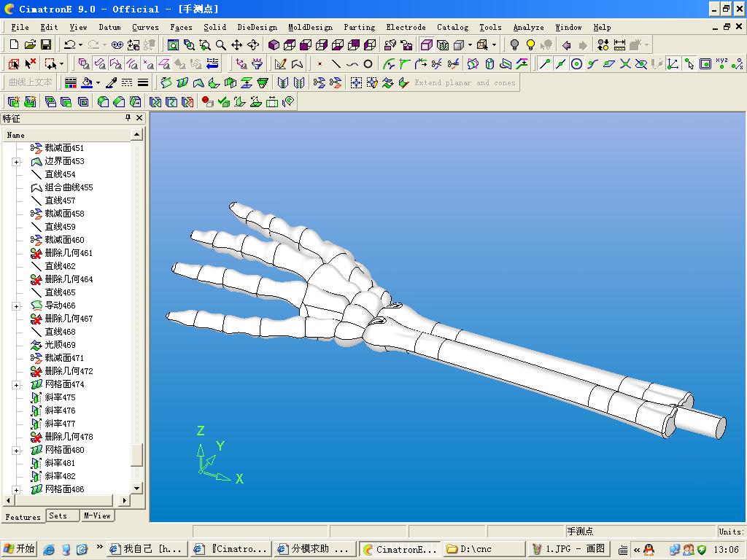Screen dimensions: 747x560
Task: Click the camera snapshot icon
Action: [x=406, y=44]
